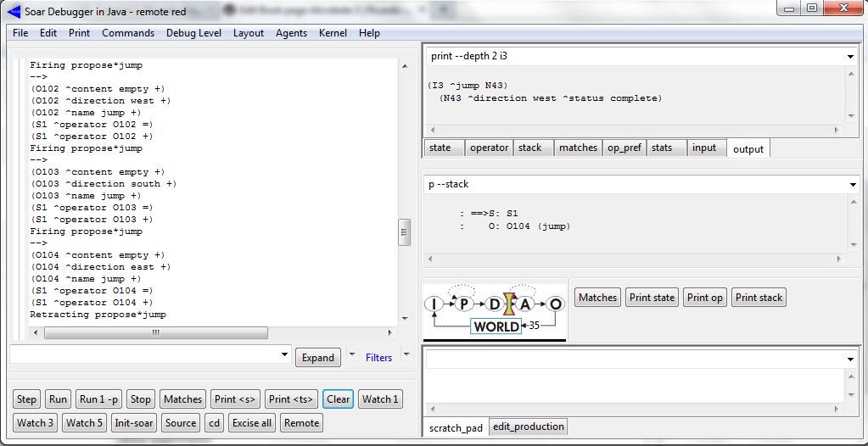This screenshot has height=446, width=868.
Task: Open the command input history dropdown
Action: pos(283,355)
